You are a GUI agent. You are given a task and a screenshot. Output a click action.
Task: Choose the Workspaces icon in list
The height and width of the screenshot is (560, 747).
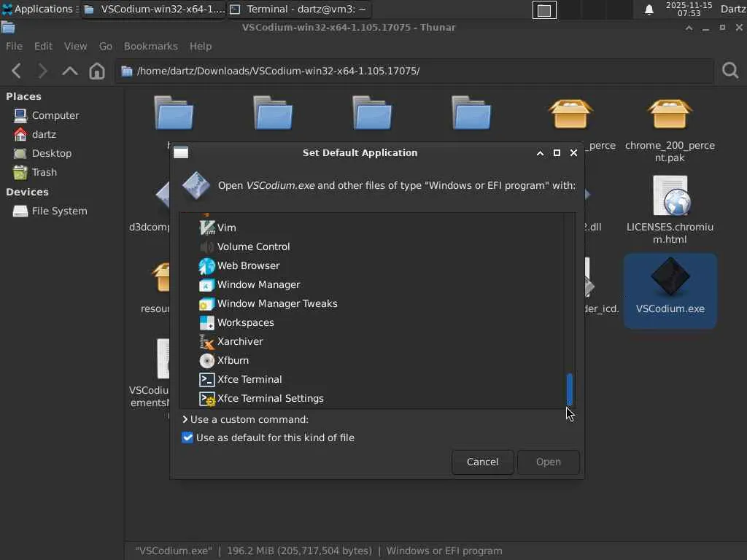tap(206, 323)
